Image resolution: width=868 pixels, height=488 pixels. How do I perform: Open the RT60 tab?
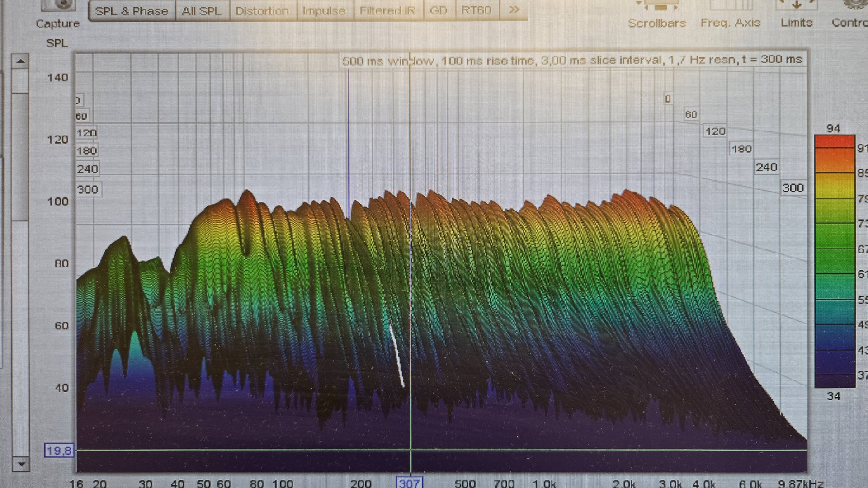pyautogui.click(x=476, y=11)
